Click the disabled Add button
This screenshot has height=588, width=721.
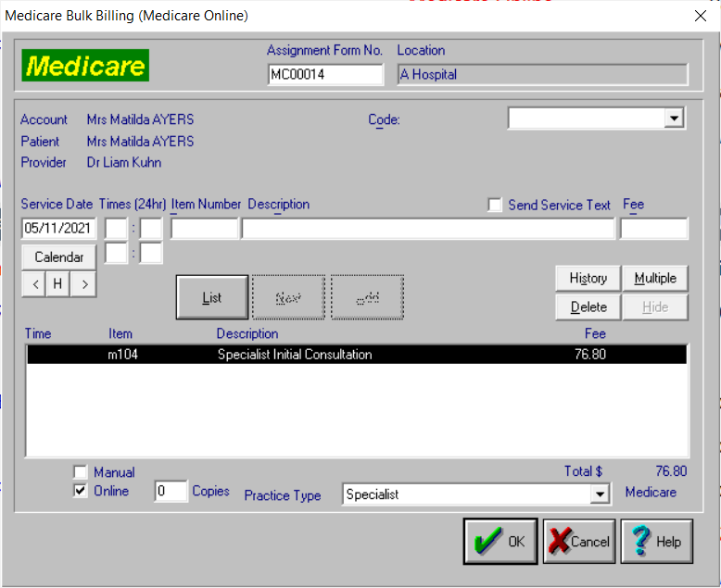pyautogui.click(x=367, y=297)
